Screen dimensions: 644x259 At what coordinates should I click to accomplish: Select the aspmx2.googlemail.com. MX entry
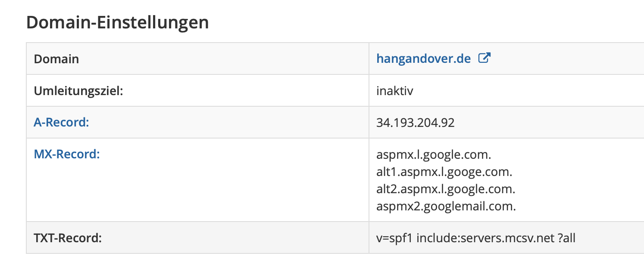446,206
